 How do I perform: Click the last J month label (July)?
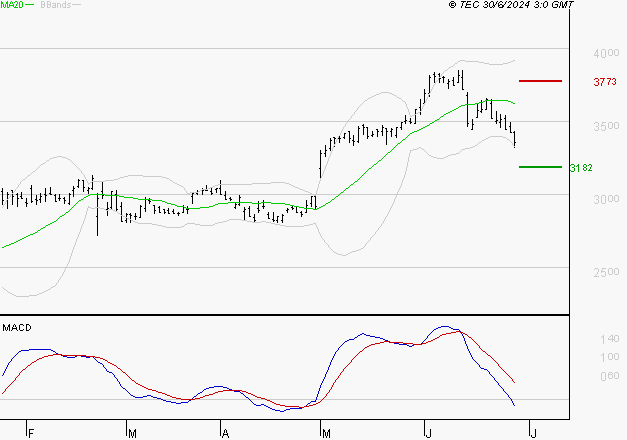click(x=533, y=434)
